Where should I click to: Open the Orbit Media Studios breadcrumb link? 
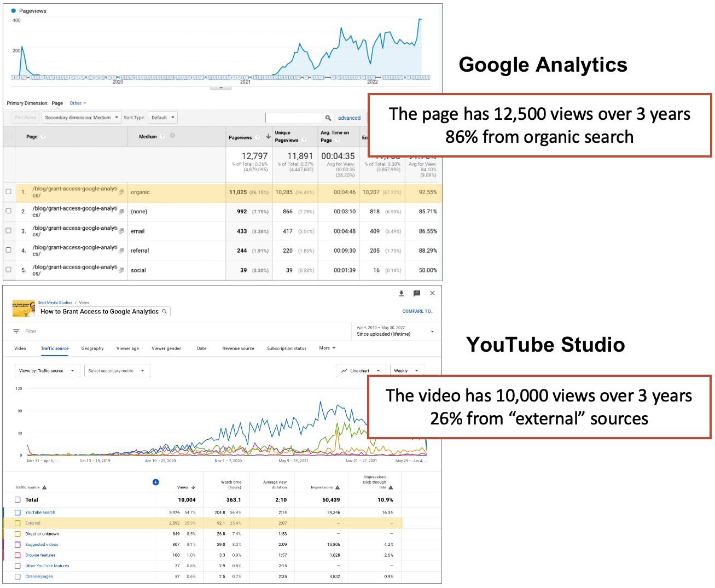pyautogui.click(x=55, y=302)
